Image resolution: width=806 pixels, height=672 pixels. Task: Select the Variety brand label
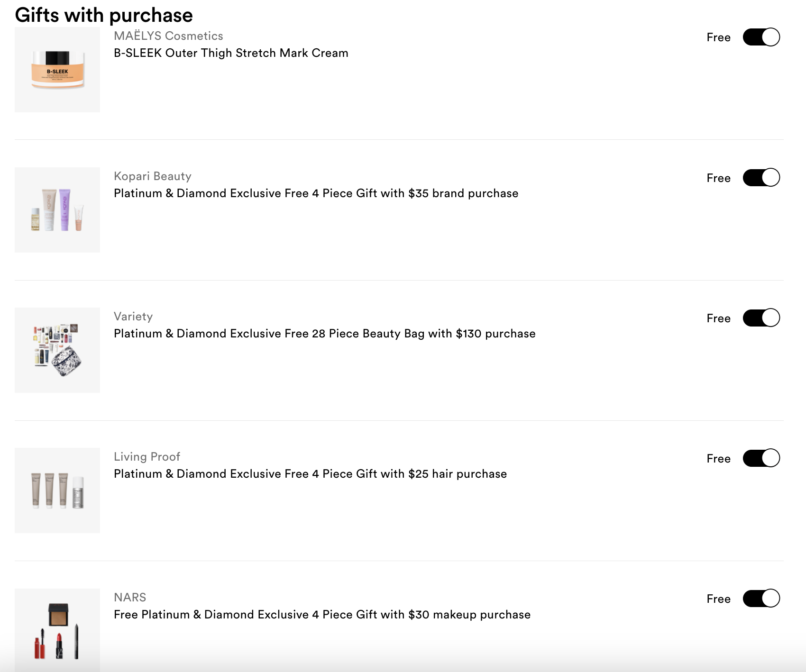click(133, 317)
